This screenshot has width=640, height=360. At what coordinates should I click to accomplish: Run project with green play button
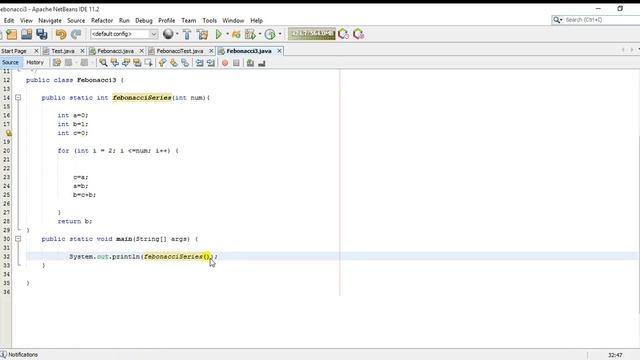click(x=219, y=34)
